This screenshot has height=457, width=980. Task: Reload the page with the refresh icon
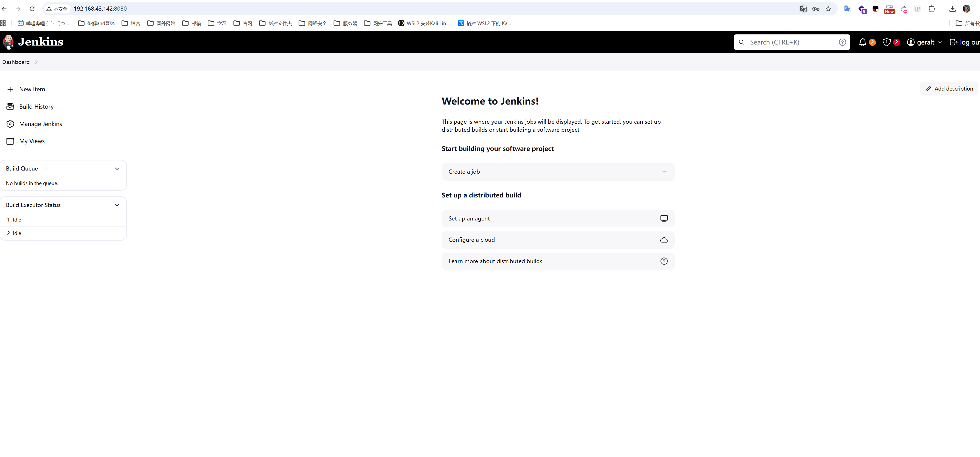pyautogui.click(x=32, y=9)
